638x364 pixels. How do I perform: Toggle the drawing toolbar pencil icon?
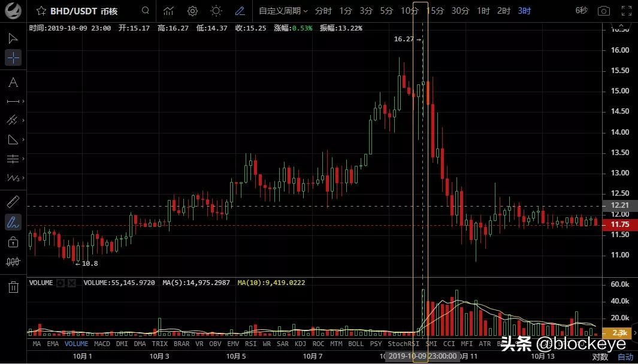click(x=240, y=11)
